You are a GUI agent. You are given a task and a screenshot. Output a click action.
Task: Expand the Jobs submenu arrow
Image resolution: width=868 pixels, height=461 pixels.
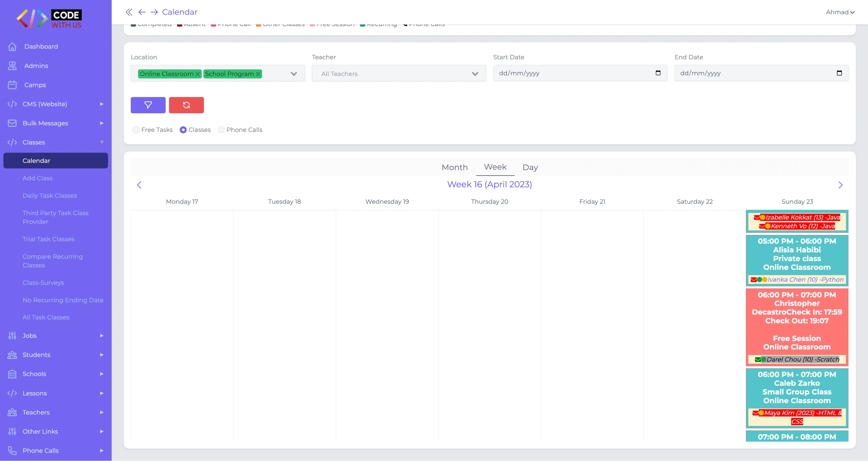pyautogui.click(x=102, y=336)
